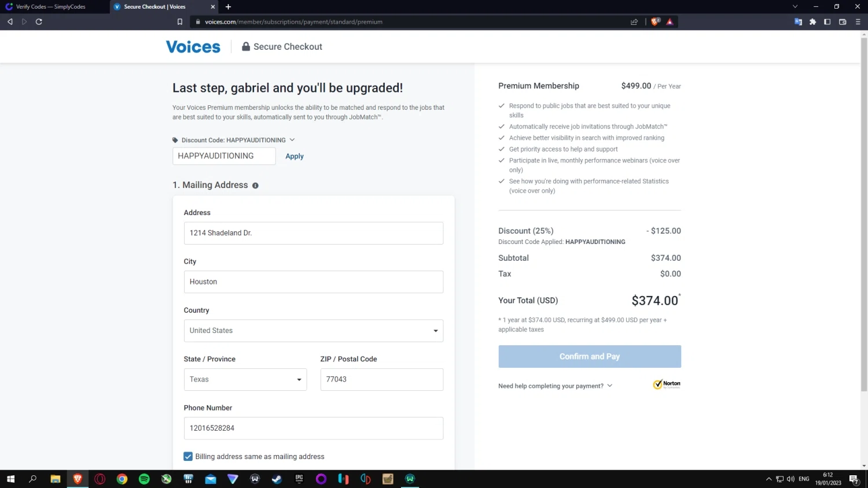Open the notification center icon
This screenshot has width=868, height=488.
tap(854, 479)
